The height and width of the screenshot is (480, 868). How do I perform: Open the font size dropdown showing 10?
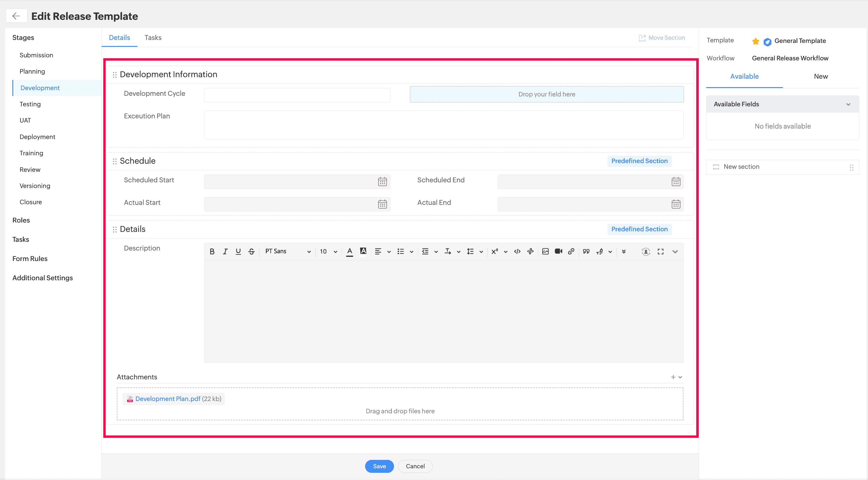point(327,251)
